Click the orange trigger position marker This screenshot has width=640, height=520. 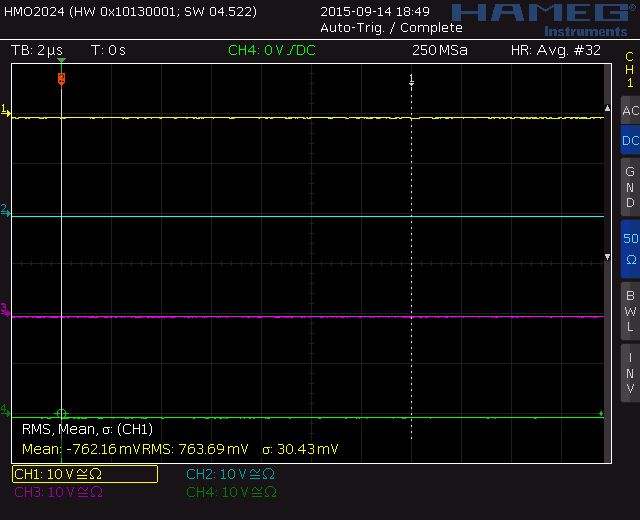[61, 78]
